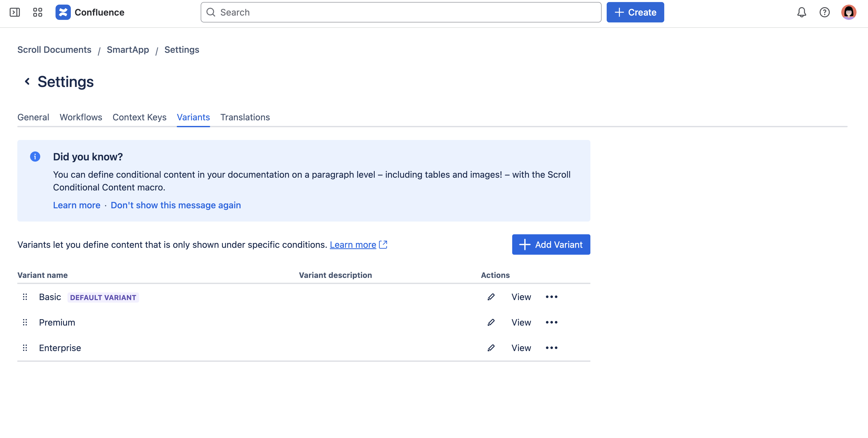Open the Confluence app switcher grid
Viewport: 868px width, 438px height.
pyautogui.click(x=37, y=12)
